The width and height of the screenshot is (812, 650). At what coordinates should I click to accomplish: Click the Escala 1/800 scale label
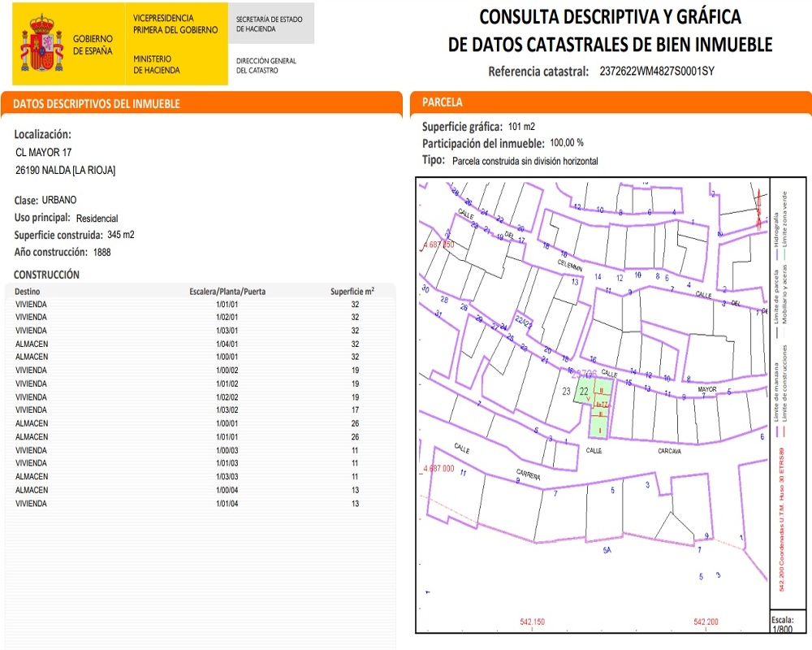click(x=783, y=624)
